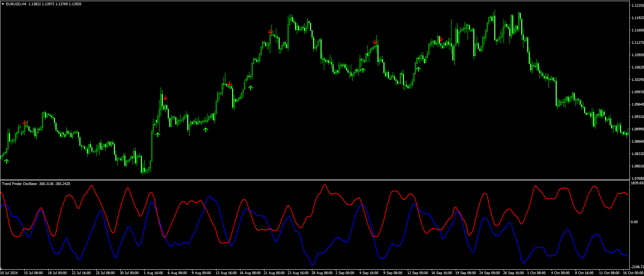Click the price axis label 1.10620
Viewport: 644px width, 276px height.
(x=638, y=67)
